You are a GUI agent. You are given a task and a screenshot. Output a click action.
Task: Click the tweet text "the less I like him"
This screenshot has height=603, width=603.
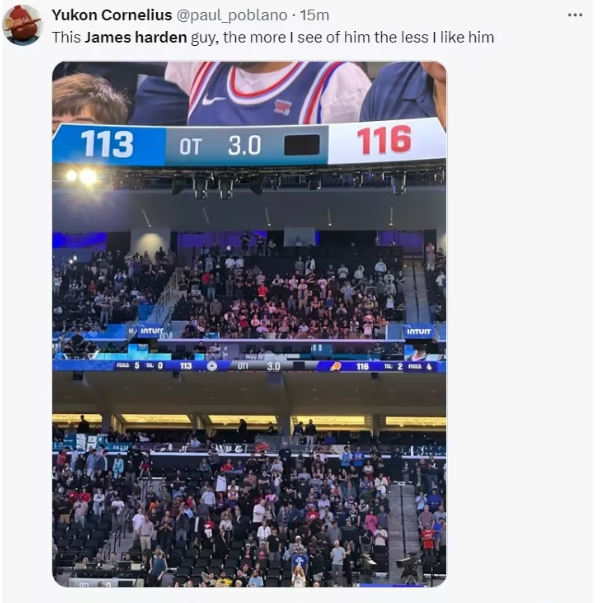pyautogui.click(x=434, y=38)
